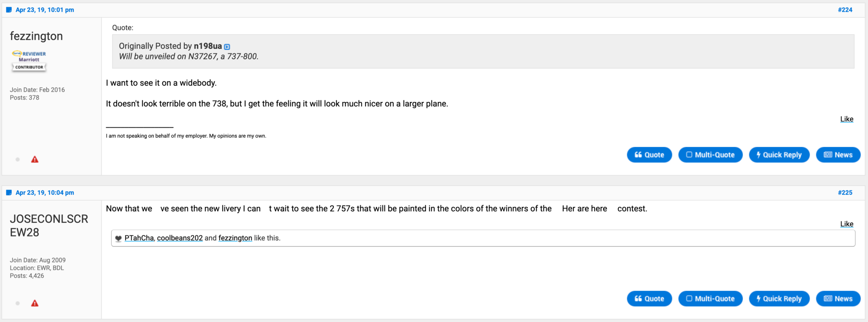Click the post status icon beside Apr 23, 10:04 pm

click(9, 193)
